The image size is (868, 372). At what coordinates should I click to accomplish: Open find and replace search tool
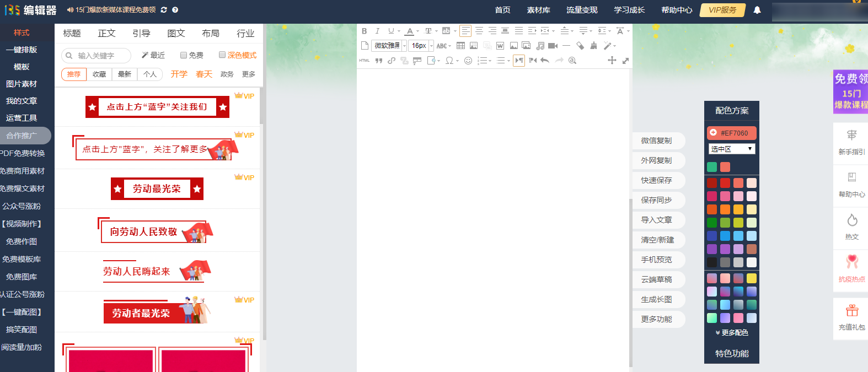(572, 61)
